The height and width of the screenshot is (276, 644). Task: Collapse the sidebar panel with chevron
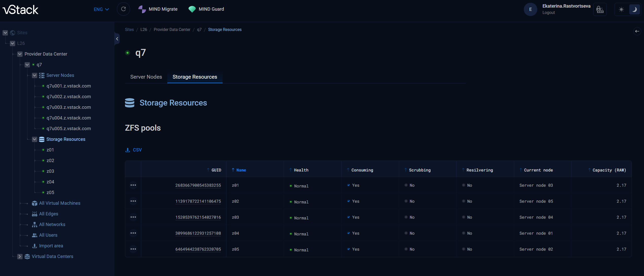117,39
